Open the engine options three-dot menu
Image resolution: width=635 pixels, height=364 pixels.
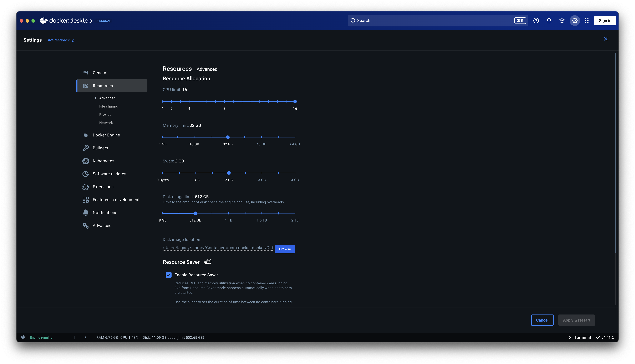pyautogui.click(x=85, y=337)
